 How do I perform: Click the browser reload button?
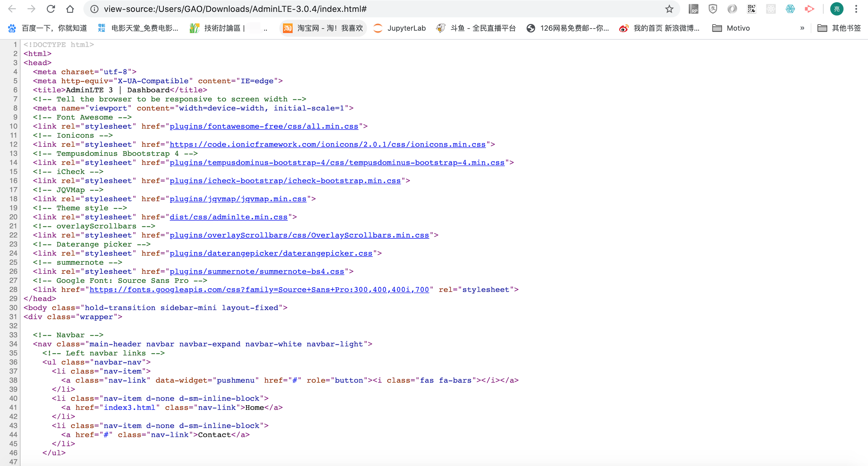click(51, 9)
